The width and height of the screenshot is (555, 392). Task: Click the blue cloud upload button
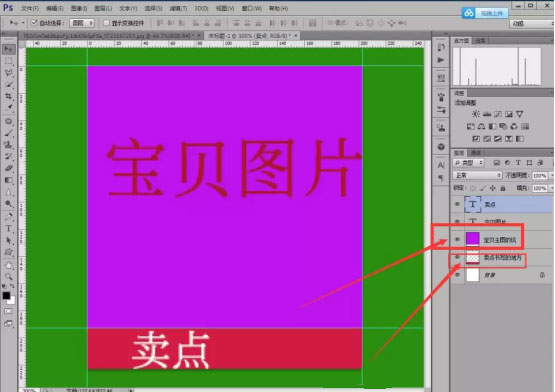click(x=485, y=13)
